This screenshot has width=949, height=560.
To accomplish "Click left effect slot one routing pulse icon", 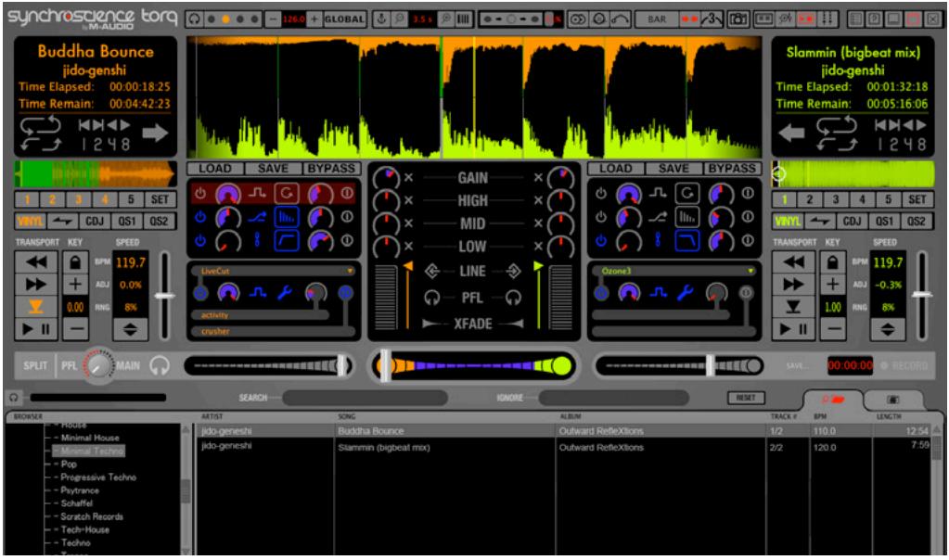I will (257, 194).
